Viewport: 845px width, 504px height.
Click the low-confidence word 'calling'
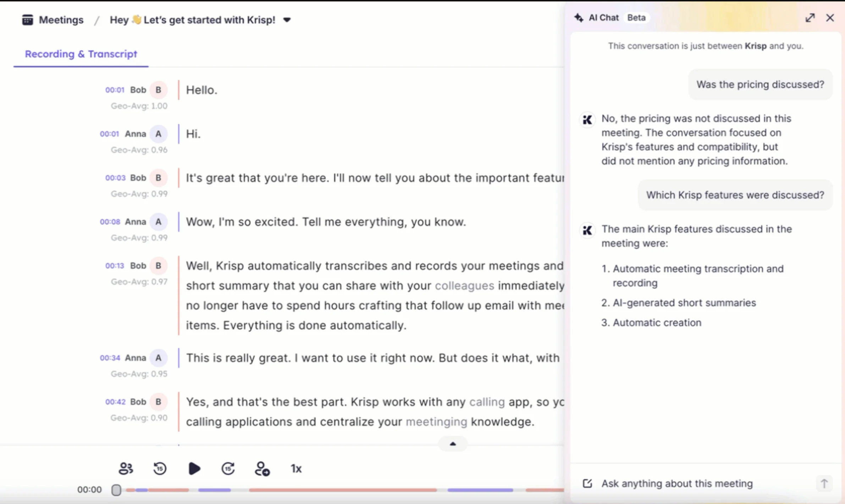[487, 402]
